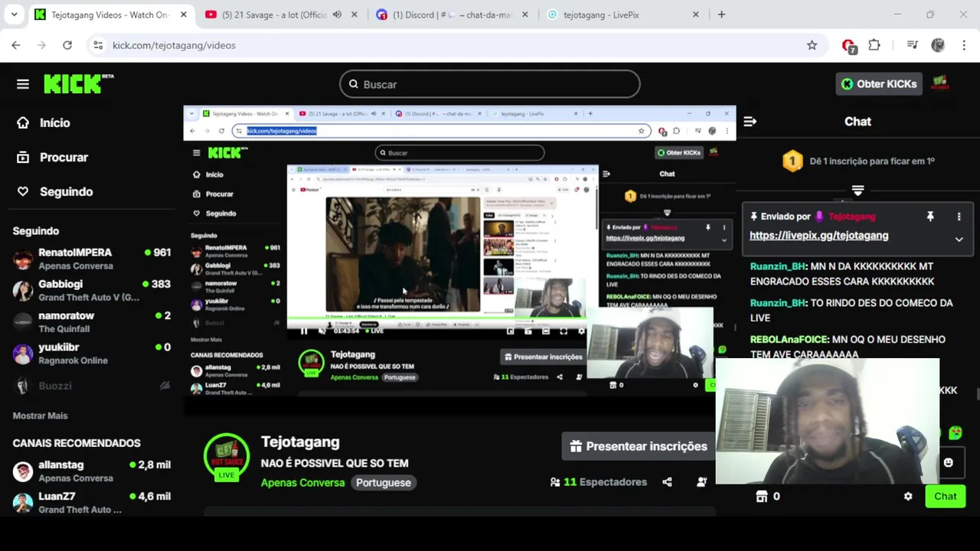Unpin the pinned chat message
This screenshot has height=551, width=980.
(930, 217)
